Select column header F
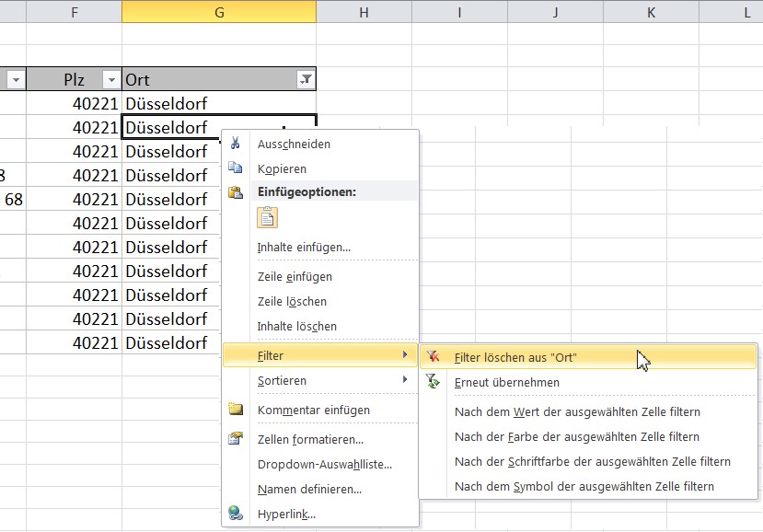763x532 pixels. click(74, 12)
